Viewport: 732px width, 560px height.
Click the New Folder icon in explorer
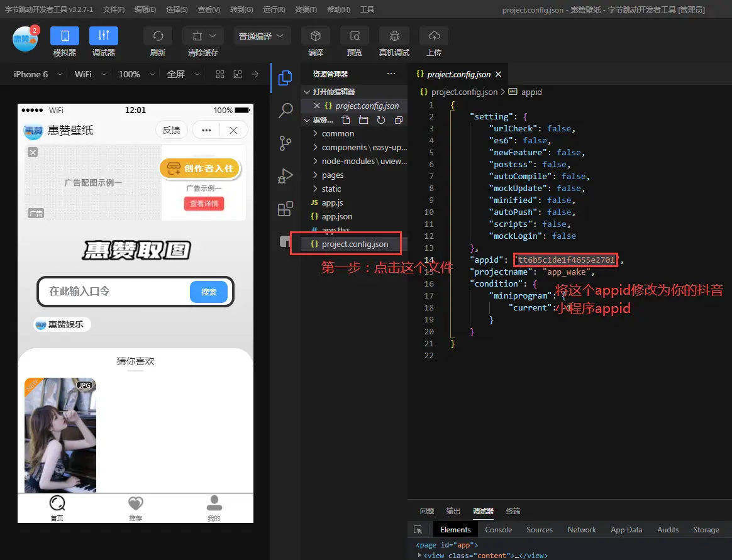click(x=363, y=120)
